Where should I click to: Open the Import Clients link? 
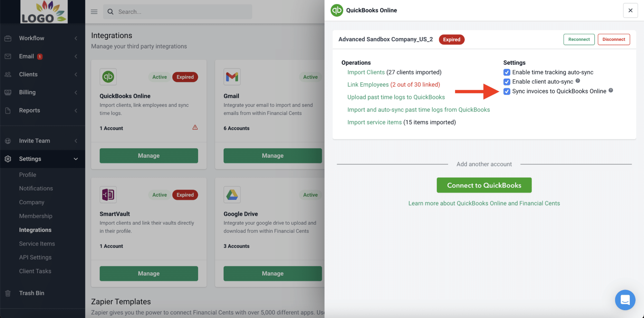pyautogui.click(x=366, y=72)
